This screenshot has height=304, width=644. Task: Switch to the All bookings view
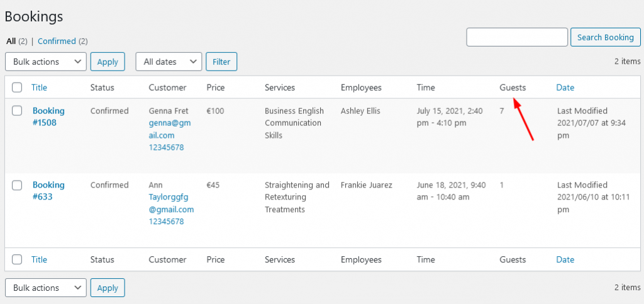pyautogui.click(x=11, y=41)
